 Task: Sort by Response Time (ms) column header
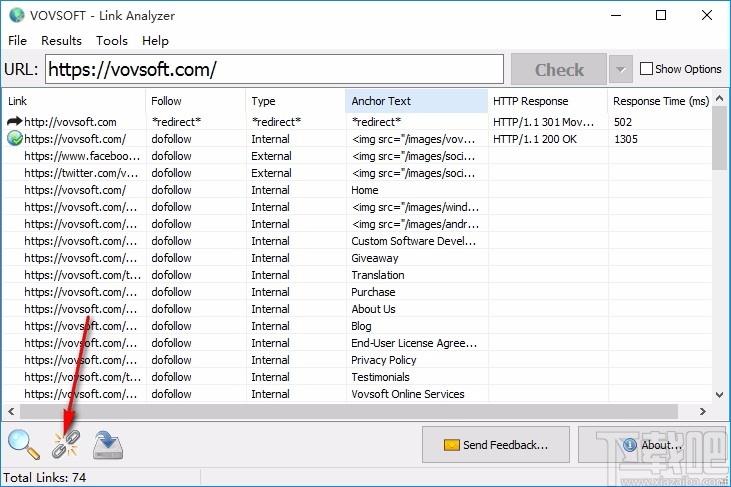point(660,101)
